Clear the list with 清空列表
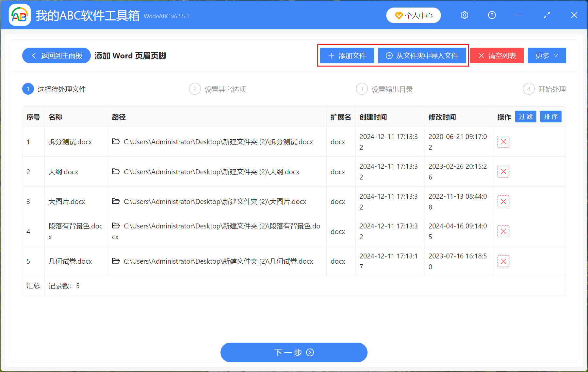 point(497,55)
